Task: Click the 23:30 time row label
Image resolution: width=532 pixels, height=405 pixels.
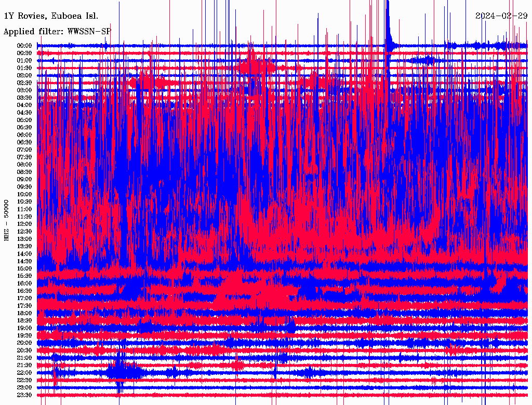Action: [24, 395]
